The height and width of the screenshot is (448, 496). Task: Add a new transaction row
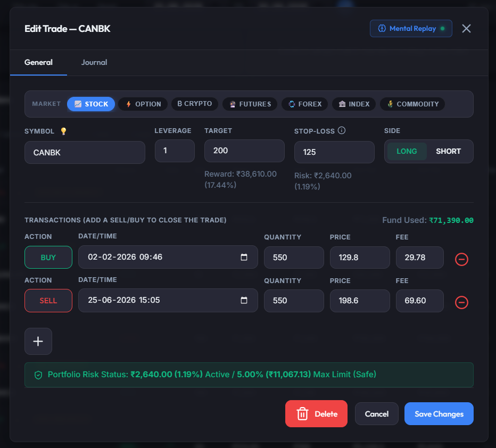tap(38, 341)
